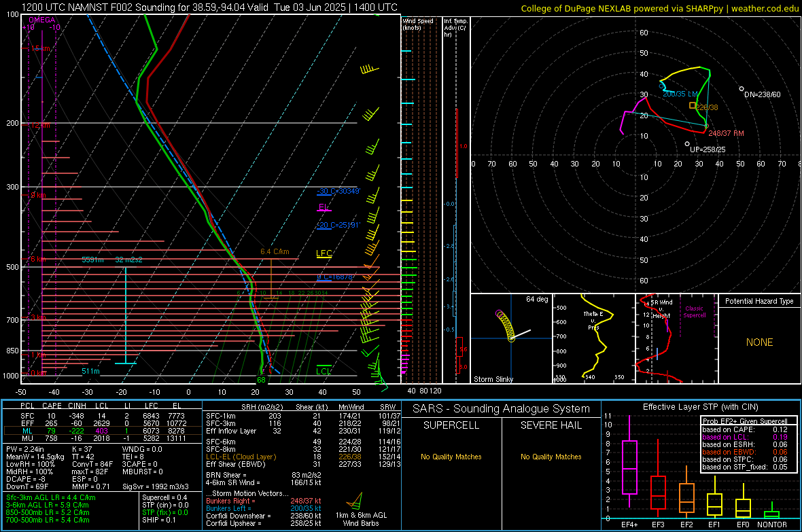
Task: Click the Corfidi Downshear vector line
Action: pyautogui.click(x=264, y=516)
